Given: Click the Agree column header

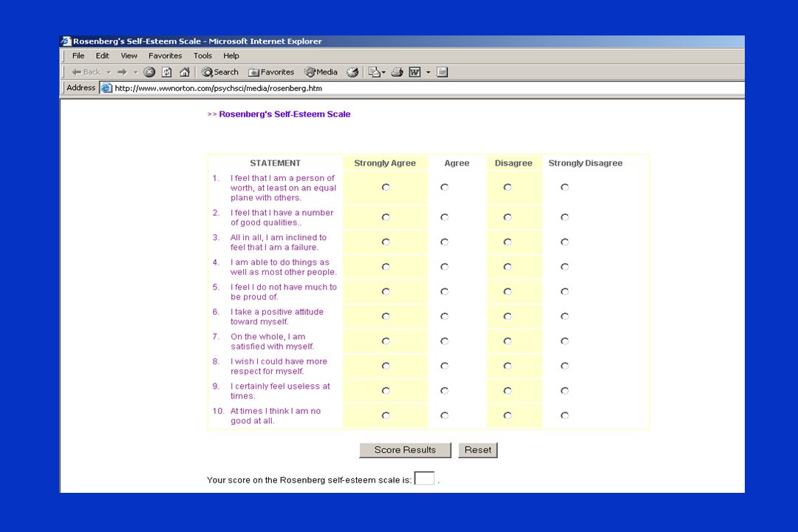Looking at the screenshot, I should [457, 163].
